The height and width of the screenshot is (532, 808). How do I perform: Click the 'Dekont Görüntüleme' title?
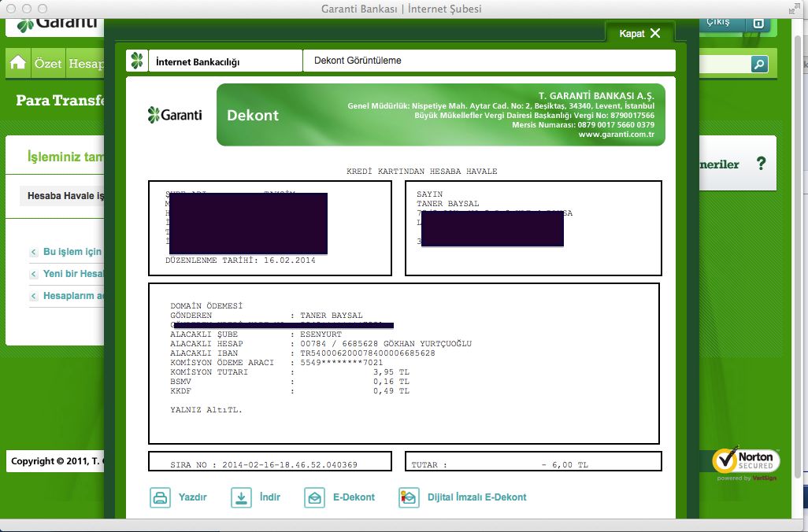click(358, 61)
